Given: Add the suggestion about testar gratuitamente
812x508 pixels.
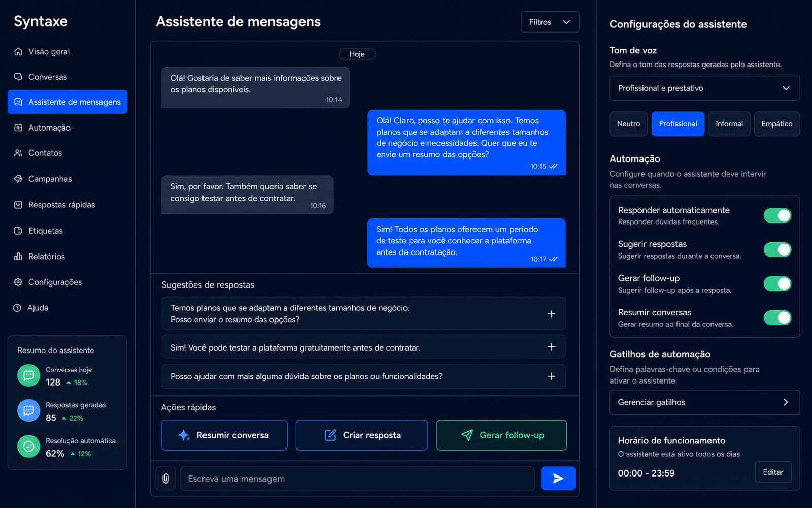Looking at the screenshot, I should [552, 347].
